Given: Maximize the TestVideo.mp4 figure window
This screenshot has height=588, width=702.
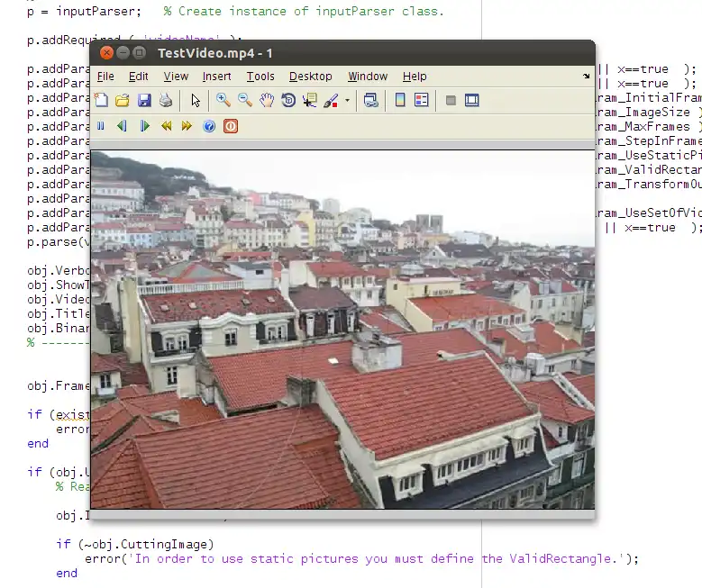Looking at the screenshot, I should (140, 53).
